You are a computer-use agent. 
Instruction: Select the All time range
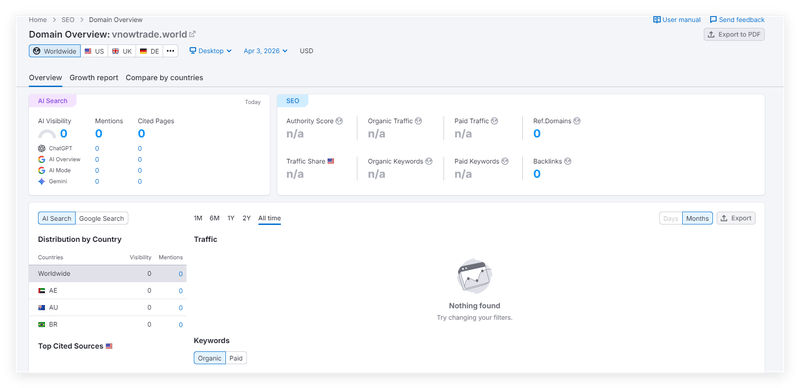click(269, 219)
